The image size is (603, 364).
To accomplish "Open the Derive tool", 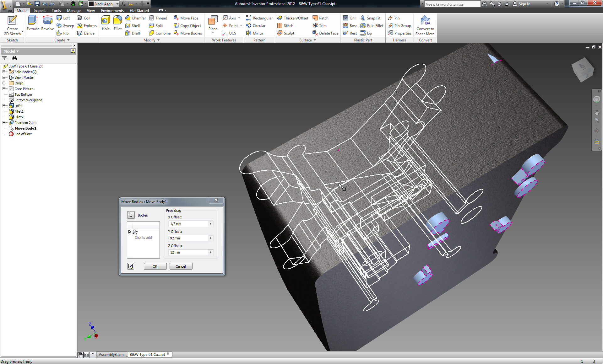I will coord(86,33).
